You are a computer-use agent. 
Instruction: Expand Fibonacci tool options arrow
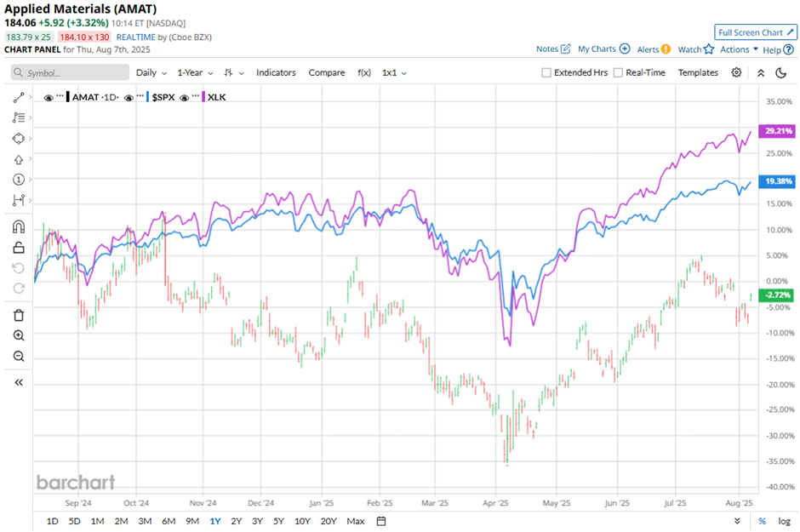coord(31,117)
